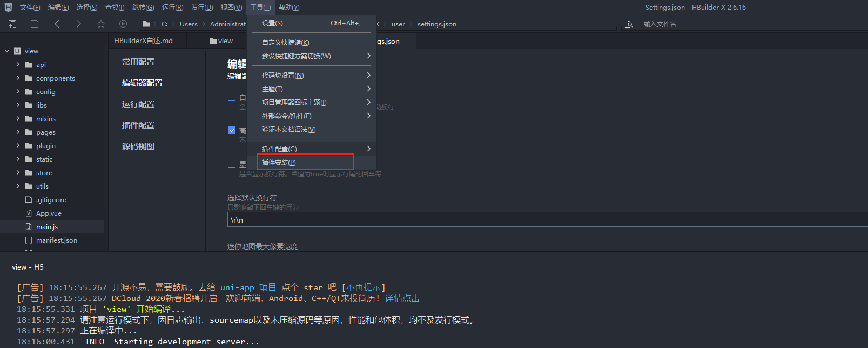Click the App.vue file icon
Image resolution: width=868 pixels, height=348 pixels.
tap(29, 213)
